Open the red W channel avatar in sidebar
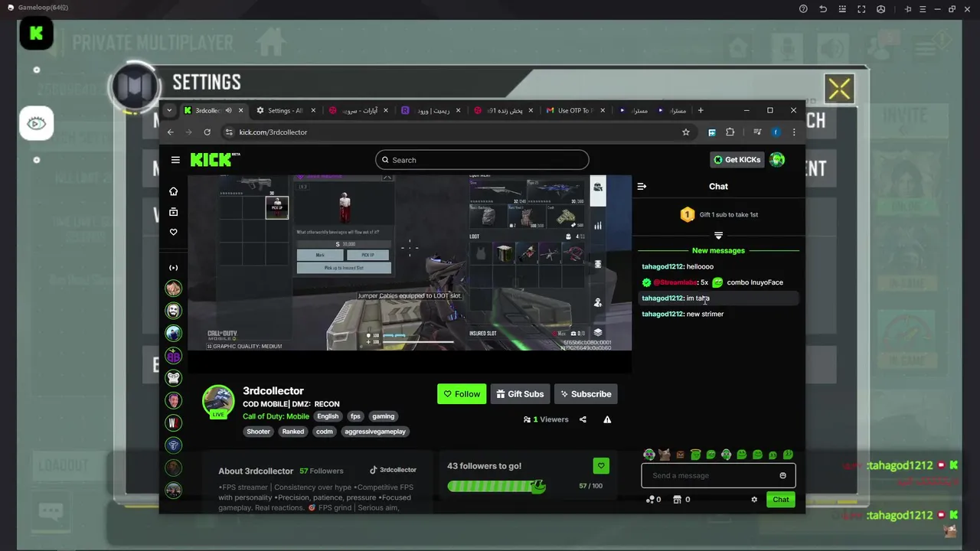 point(174,422)
